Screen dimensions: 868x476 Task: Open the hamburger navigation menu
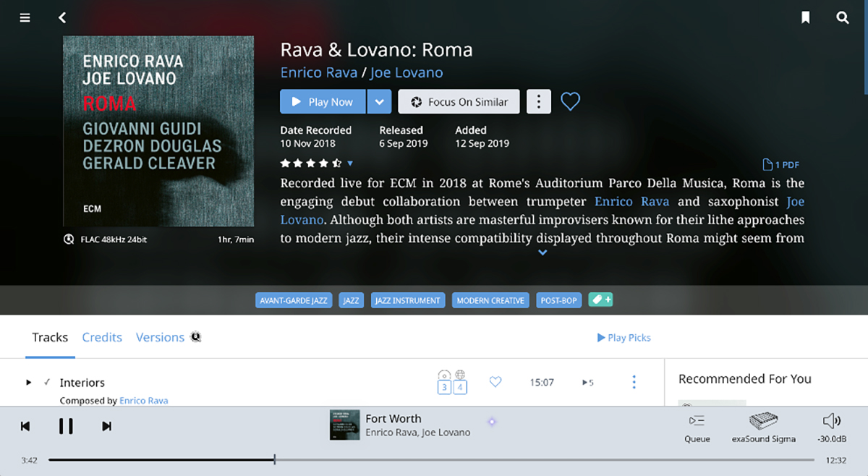click(25, 18)
